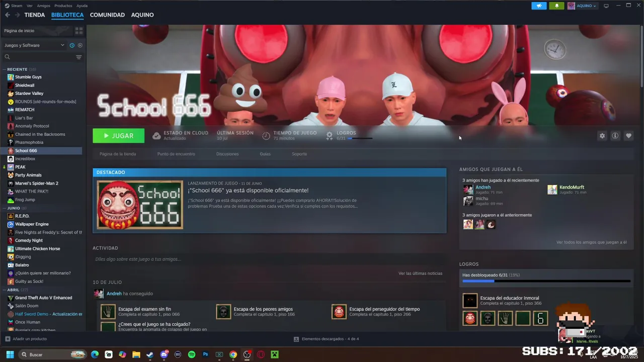Click the activity comment input field
The width and height of the screenshot is (644, 362).
click(269, 259)
